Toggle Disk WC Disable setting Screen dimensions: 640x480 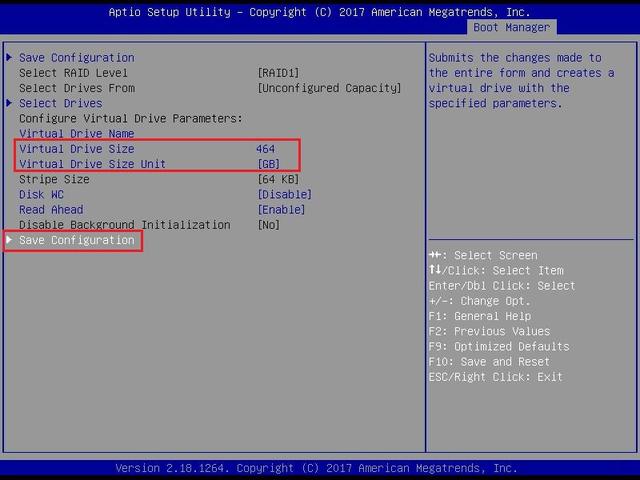click(284, 194)
